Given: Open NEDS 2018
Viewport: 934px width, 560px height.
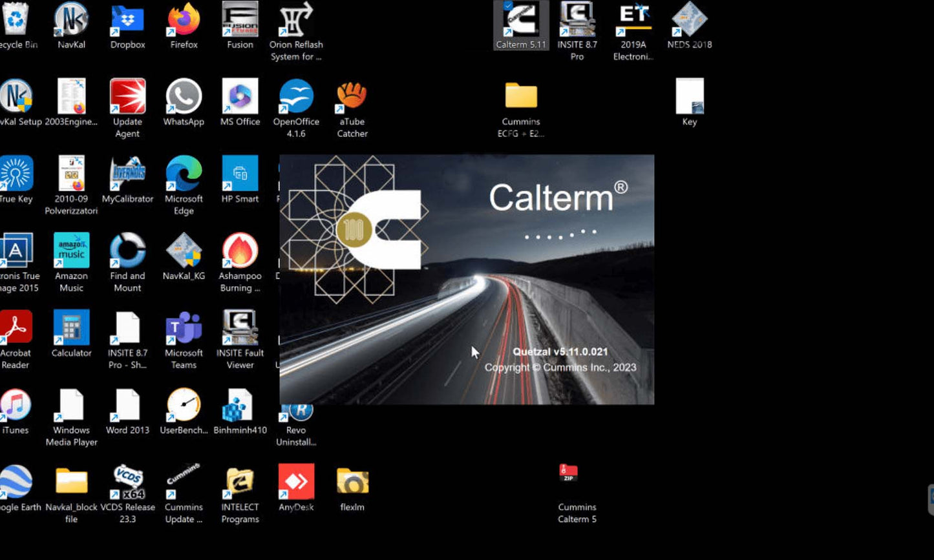Looking at the screenshot, I should click(x=689, y=19).
